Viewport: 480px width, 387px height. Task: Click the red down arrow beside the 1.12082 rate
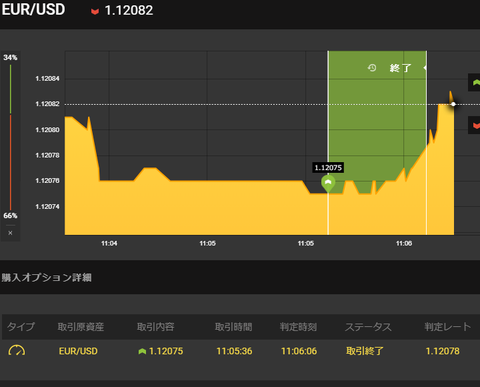95,12
